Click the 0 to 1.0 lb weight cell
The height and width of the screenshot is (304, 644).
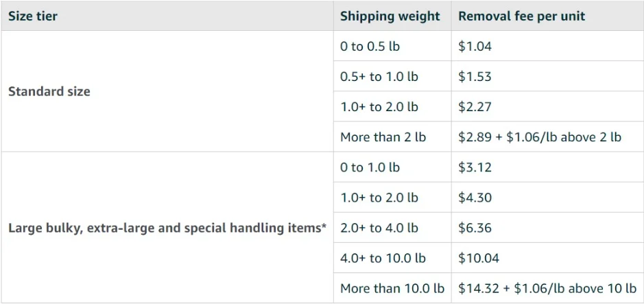371,167
